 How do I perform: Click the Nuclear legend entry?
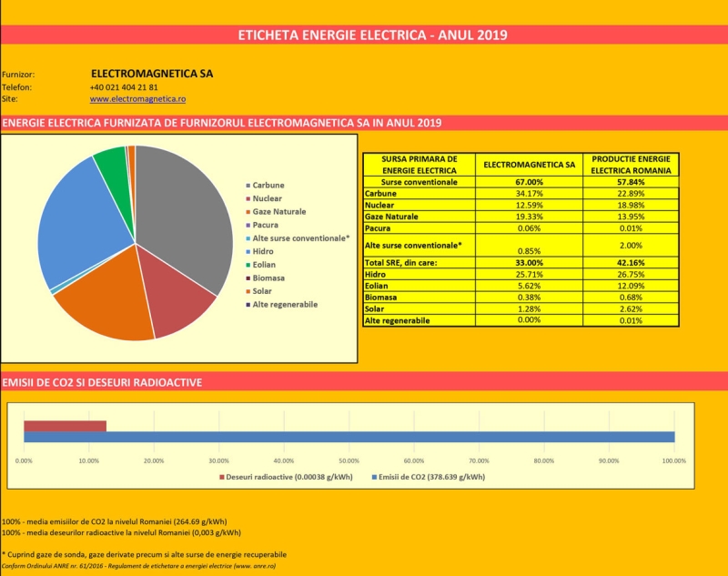[263, 198]
